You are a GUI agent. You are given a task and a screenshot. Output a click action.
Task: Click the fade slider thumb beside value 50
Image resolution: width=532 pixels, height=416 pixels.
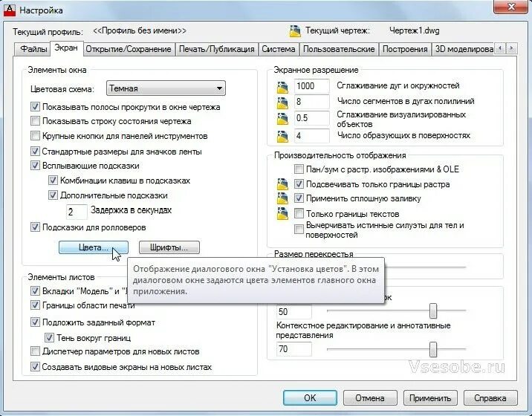(x=433, y=311)
